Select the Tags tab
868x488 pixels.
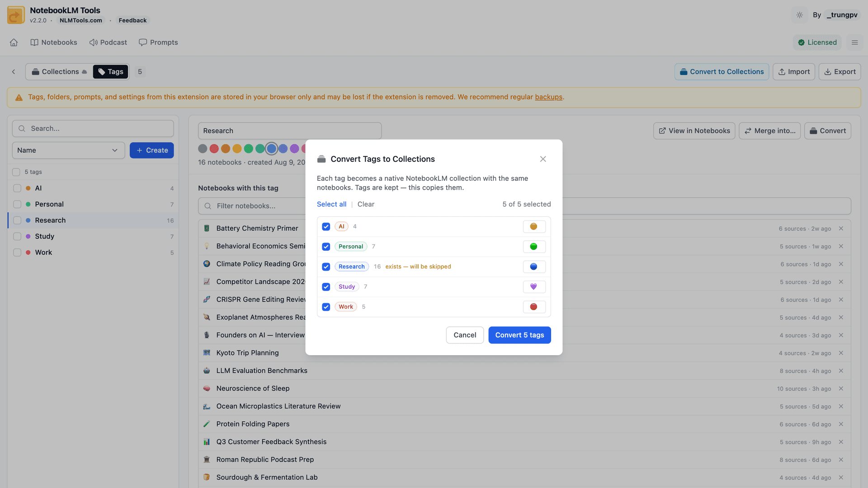[x=111, y=72]
